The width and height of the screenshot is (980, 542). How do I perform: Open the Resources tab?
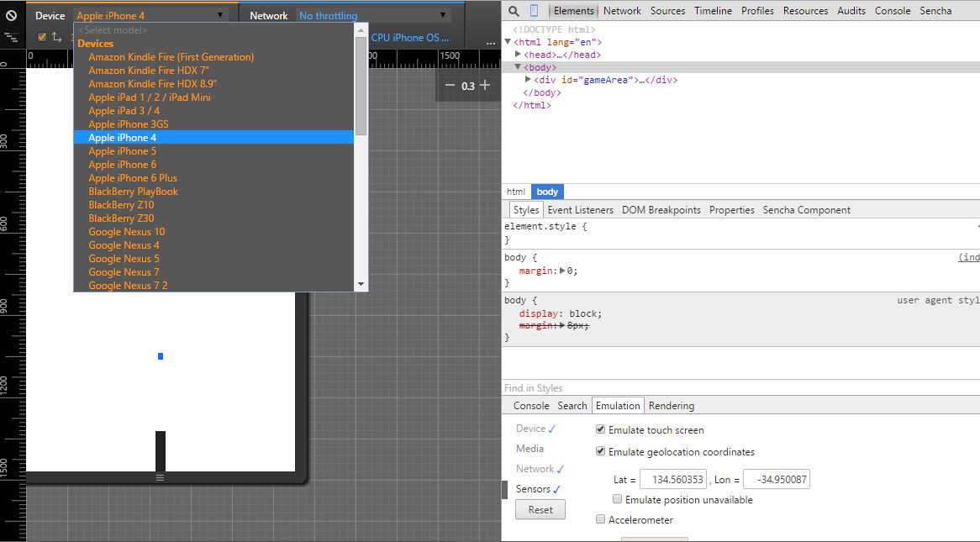pos(806,11)
